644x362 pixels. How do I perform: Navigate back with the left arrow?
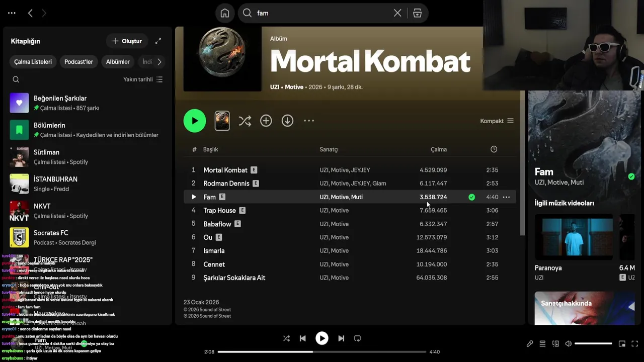pos(30,13)
